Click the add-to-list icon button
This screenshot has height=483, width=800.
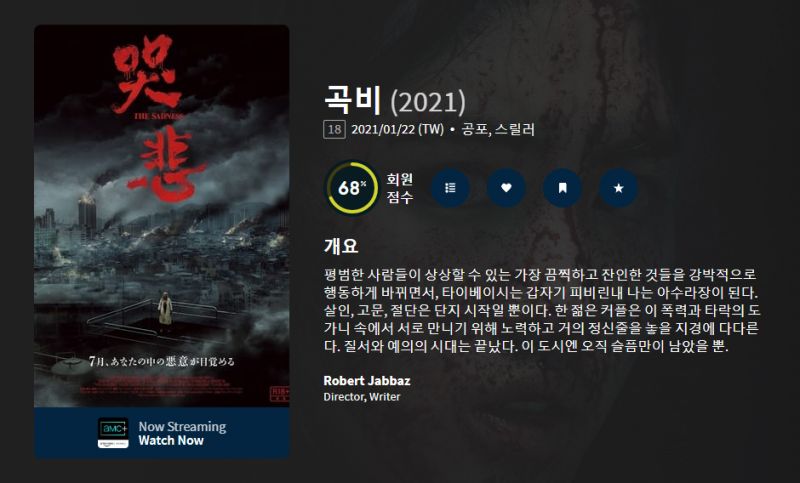[x=450, y=188]
